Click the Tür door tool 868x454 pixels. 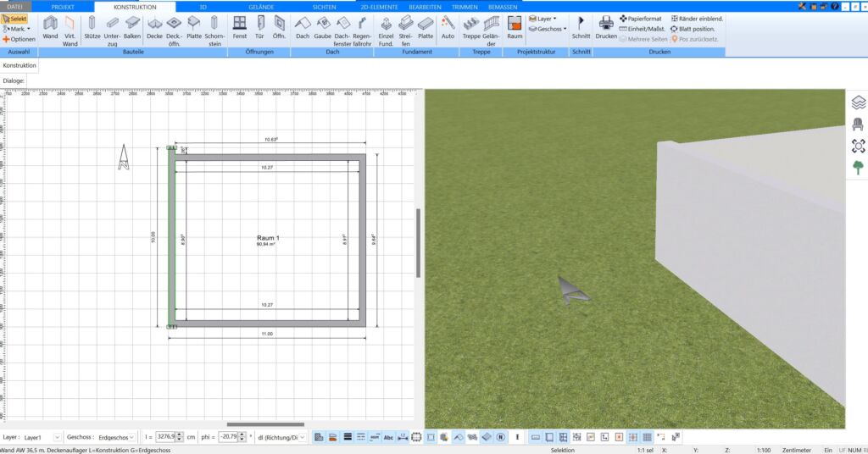[259, 28]
